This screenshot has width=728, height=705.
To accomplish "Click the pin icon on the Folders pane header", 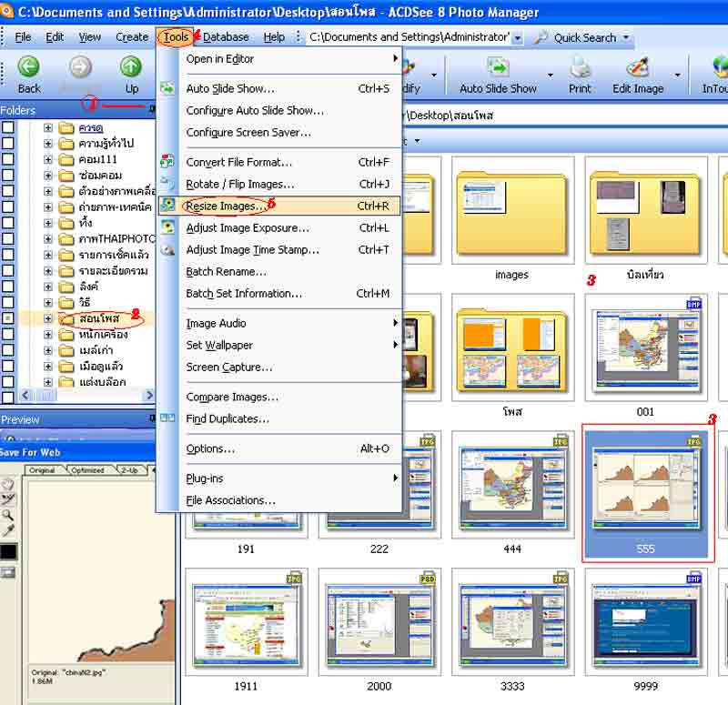I will [152, 109].
